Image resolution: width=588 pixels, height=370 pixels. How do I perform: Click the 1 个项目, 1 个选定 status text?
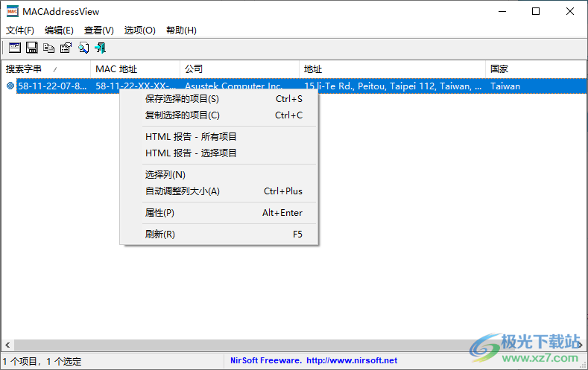point(42,361)
